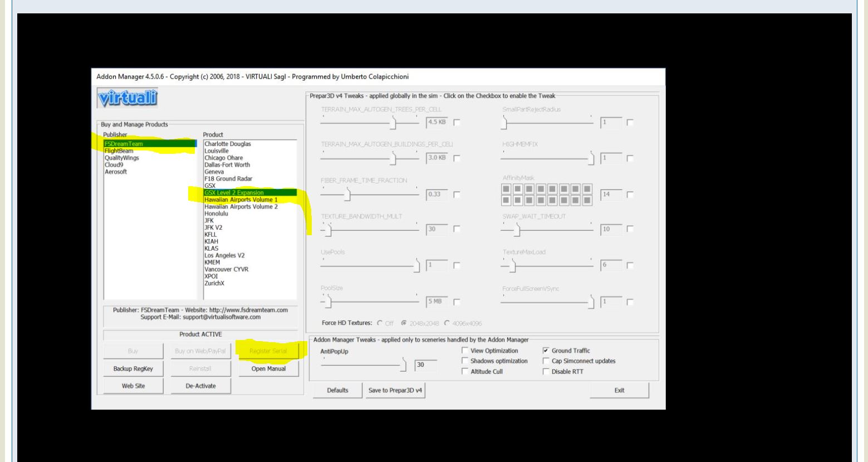
Task: Click the Backup RegKey button
Action: pyautogui.click(x=133, y=369)
